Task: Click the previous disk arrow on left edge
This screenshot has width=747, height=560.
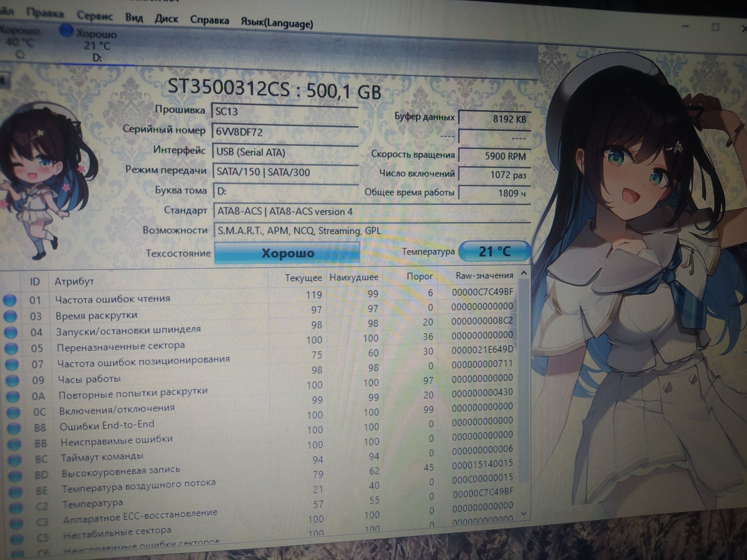Action: click(x=4, y=80)
